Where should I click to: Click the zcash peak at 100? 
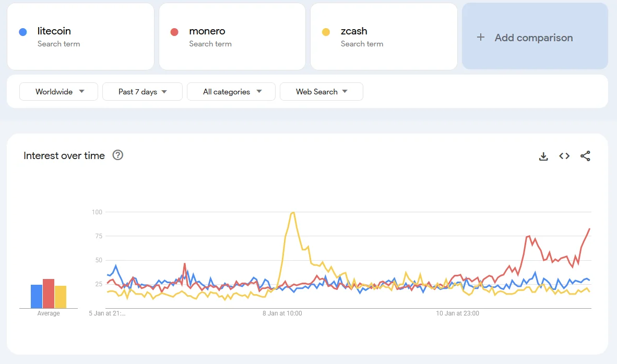point(293,212)
